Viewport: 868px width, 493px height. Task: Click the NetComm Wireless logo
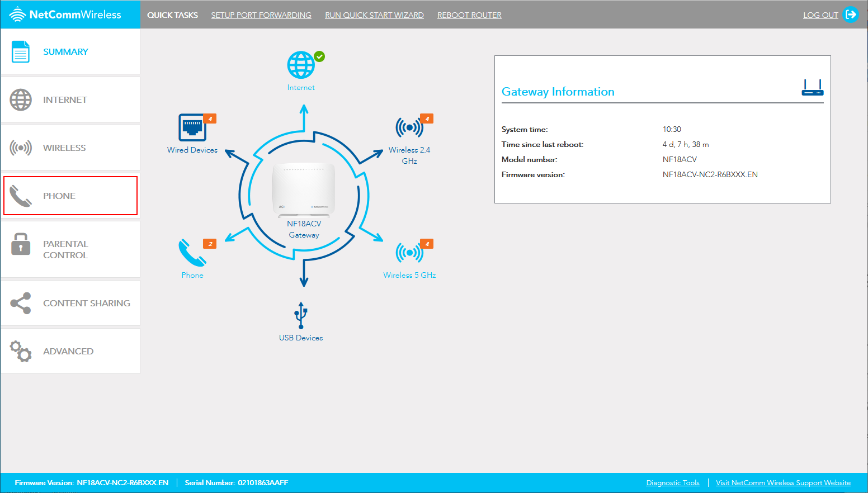[x=65, y=15]
